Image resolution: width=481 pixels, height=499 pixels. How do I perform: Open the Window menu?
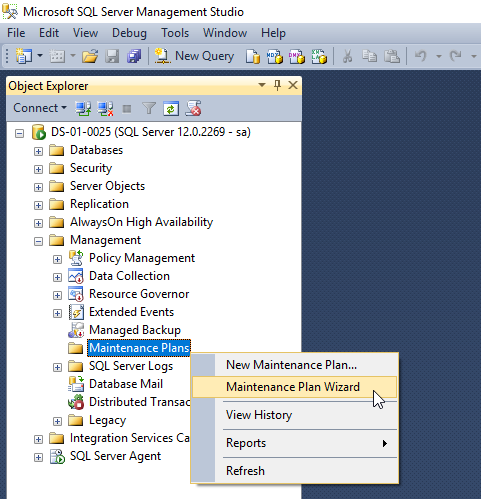[225, 33]
